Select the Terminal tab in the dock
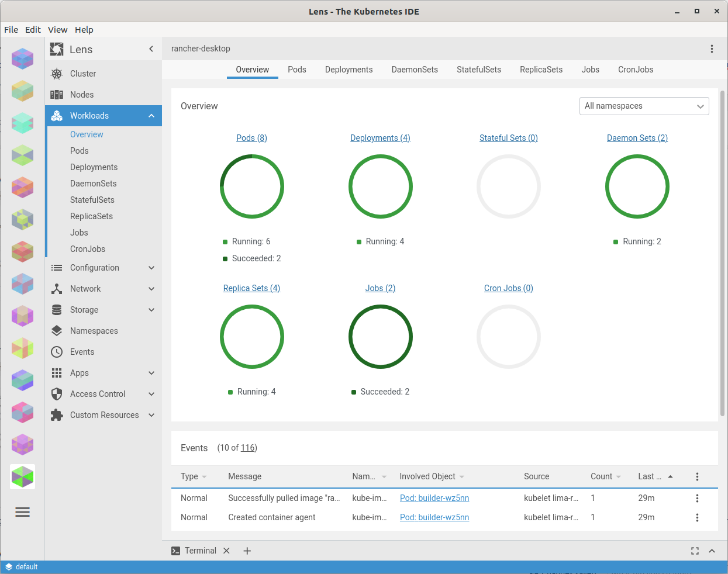Screen dimensions: 728x574 [x=201, y=551]
